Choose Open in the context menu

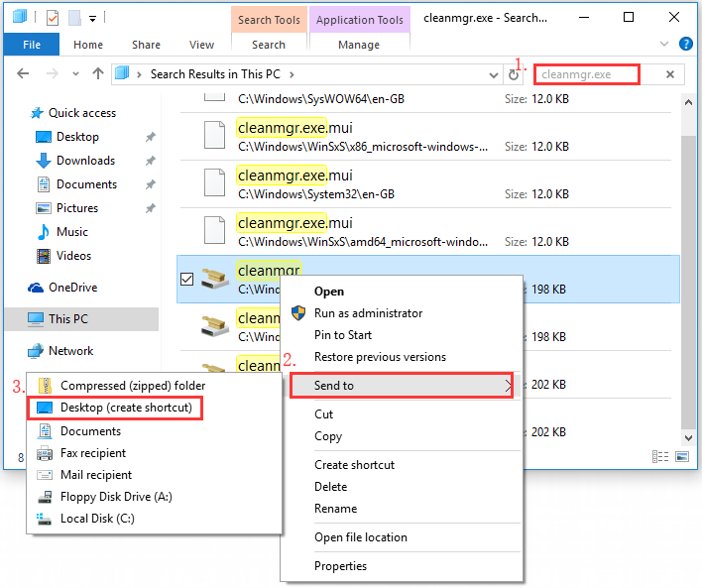tap(329, 292)
